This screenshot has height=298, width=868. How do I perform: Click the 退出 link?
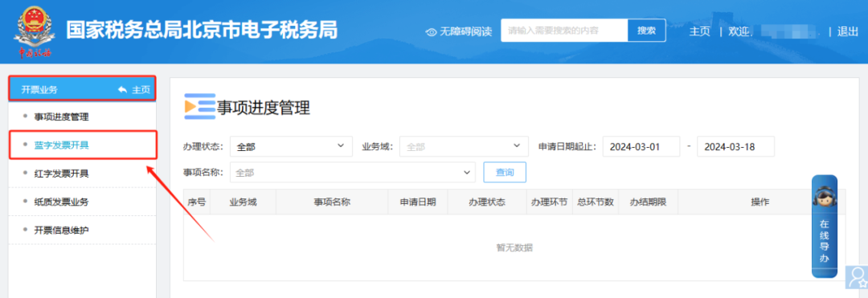coord(848,31)
